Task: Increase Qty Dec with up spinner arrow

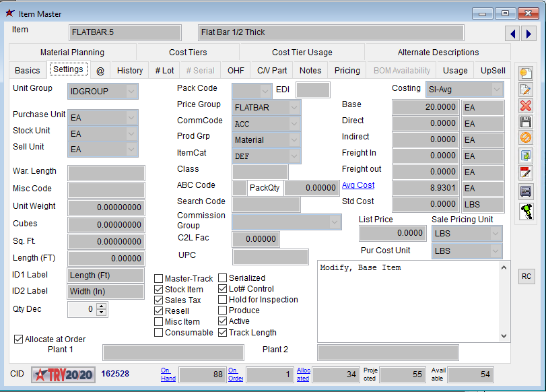Action: tap(102, 306)
